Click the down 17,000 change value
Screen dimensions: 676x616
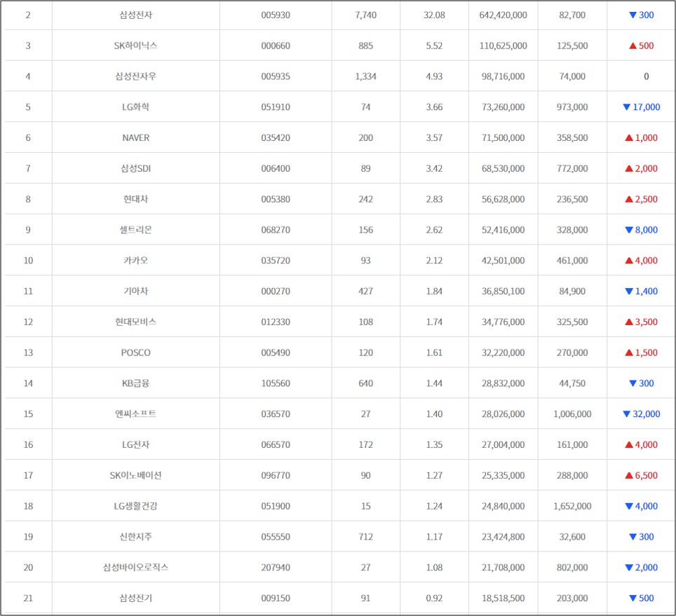click(x=642, y=107)
